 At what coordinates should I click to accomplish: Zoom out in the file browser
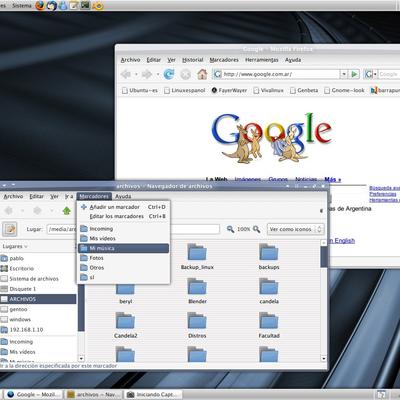coord(230,229)
